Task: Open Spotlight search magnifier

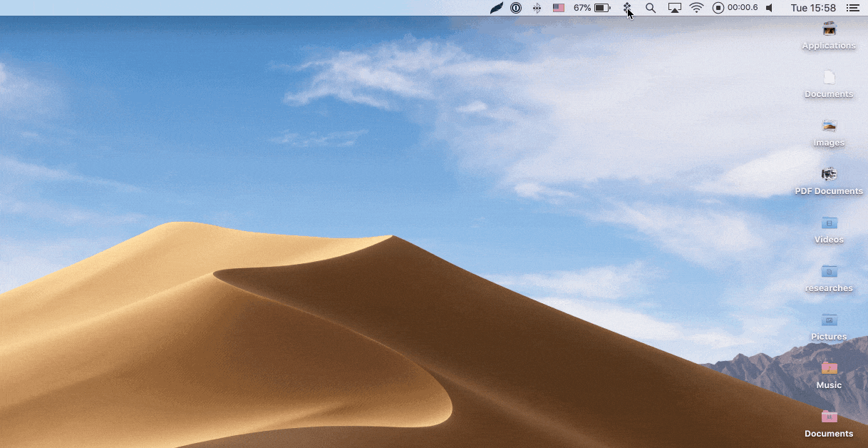Action: tap(651, 8)
